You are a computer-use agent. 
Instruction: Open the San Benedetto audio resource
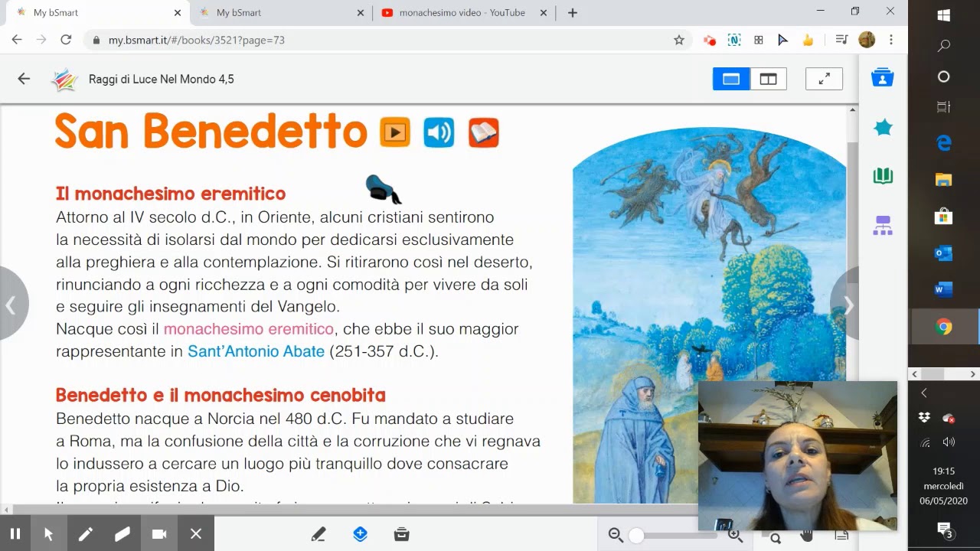click(439, 132)
